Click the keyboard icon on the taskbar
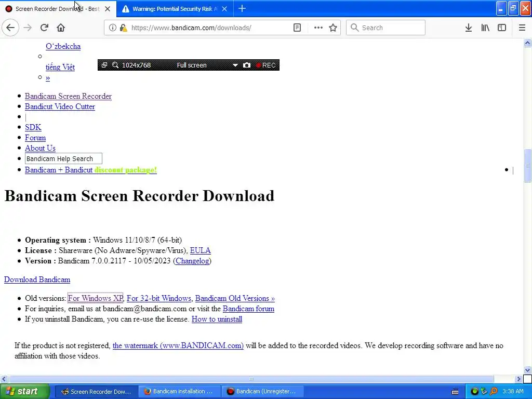Image resolution: width=532 pixels, height=399 pixels. 455,392
